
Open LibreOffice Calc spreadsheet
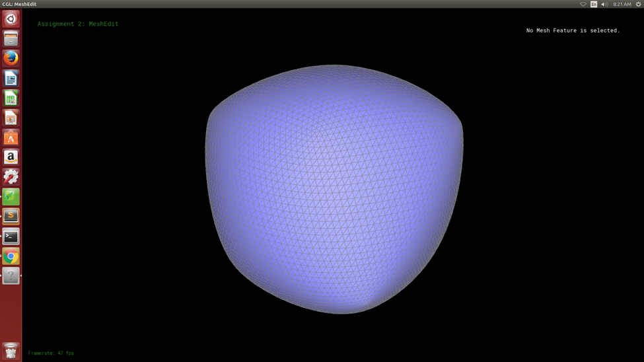coord(11,98)
